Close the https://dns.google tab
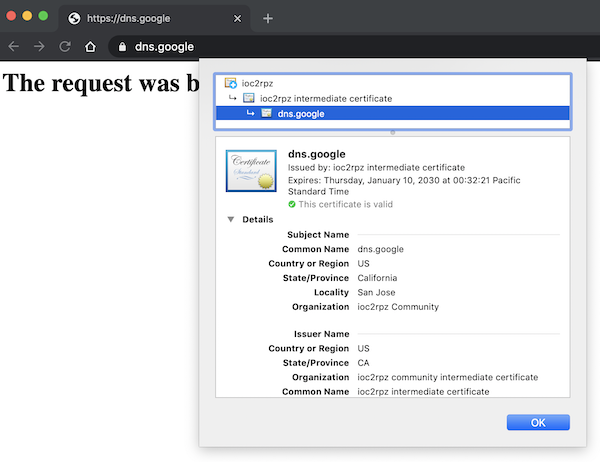Screen dimensions: 600x462 click(x=238, y=18)
